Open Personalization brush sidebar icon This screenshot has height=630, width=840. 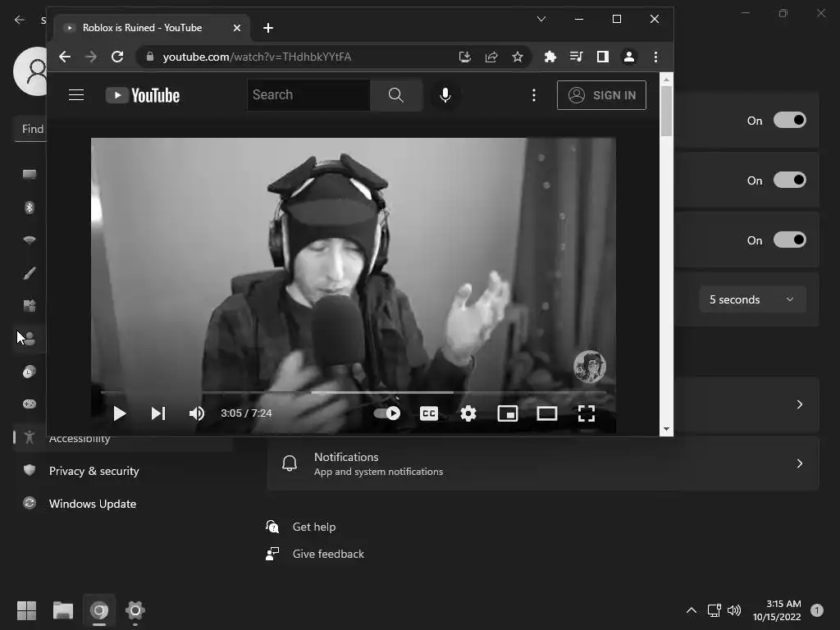30,273
